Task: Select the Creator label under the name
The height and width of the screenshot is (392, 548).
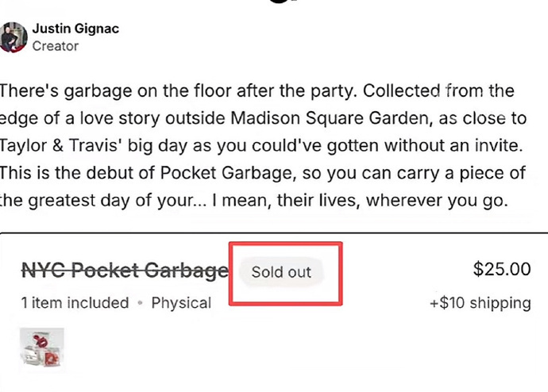Action: 56,46
